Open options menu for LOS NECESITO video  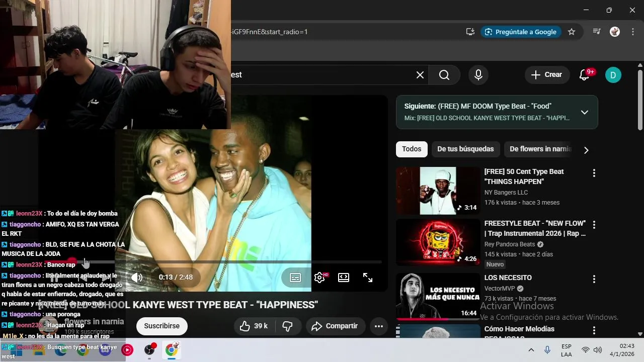pos(594,279)
